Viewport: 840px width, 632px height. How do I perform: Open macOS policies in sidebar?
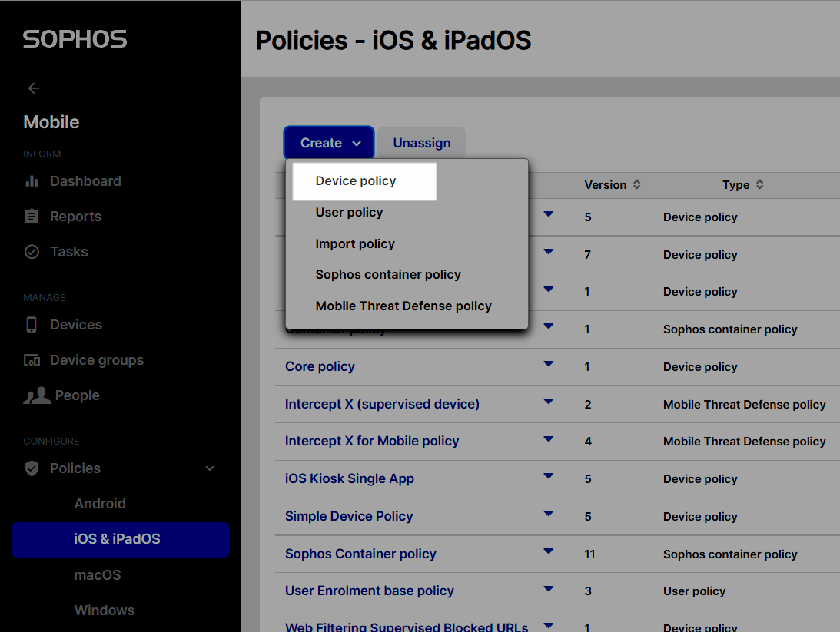click(98, 575)
